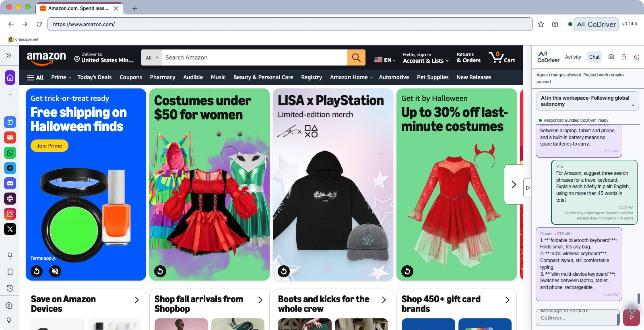Screen dimensions: 644x330
Task: Open the EN language dropdown
Action: pyautogui.click(x=385, y=60)
